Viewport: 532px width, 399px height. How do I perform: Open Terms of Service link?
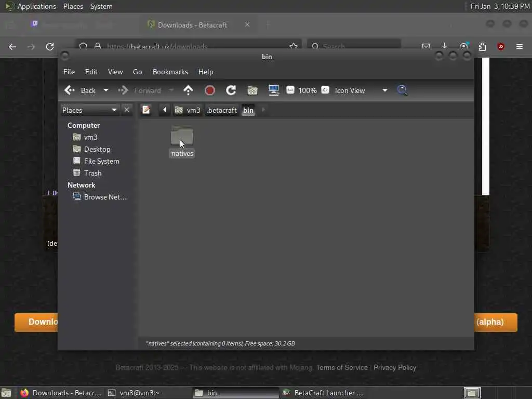click(x=342, y=368)
